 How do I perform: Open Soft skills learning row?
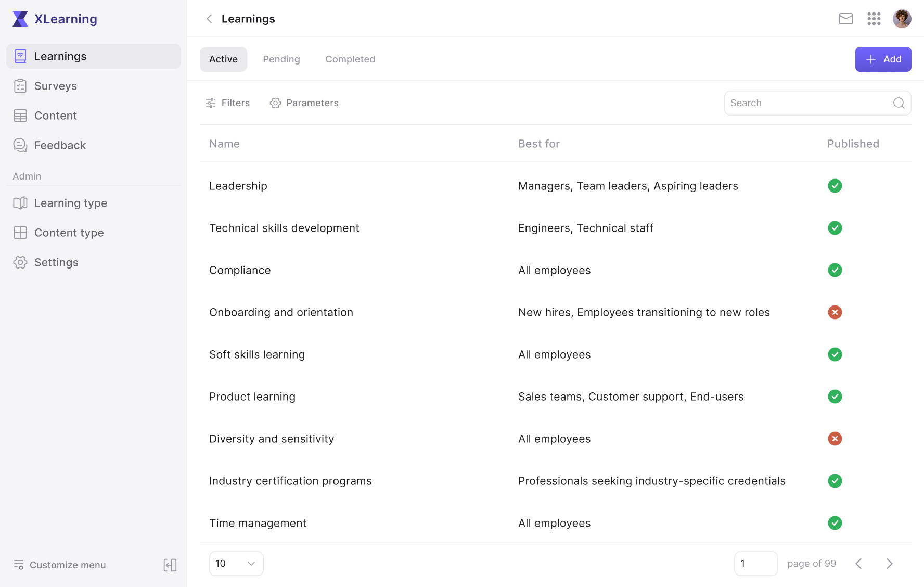pyautogui.click(x=556, y=354)
